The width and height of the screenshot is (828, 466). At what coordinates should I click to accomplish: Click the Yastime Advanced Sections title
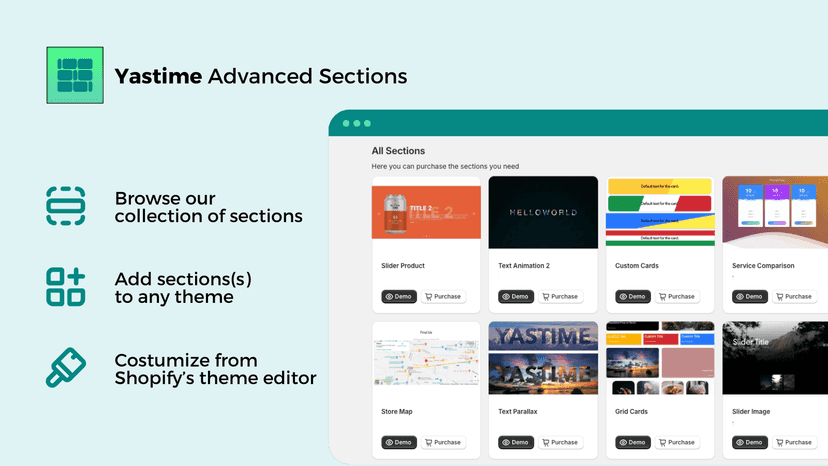point(261,76)
